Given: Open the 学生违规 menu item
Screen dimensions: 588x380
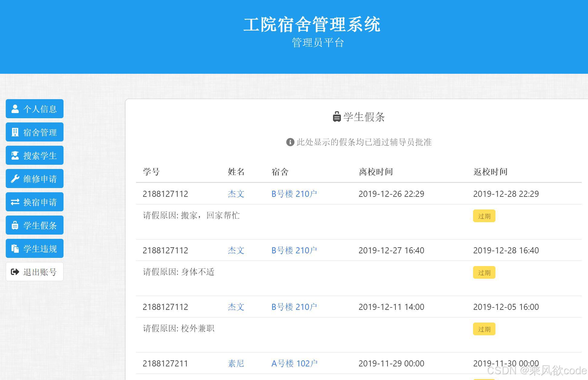Looking at the screenshot, I should click(x=34, y=248).
